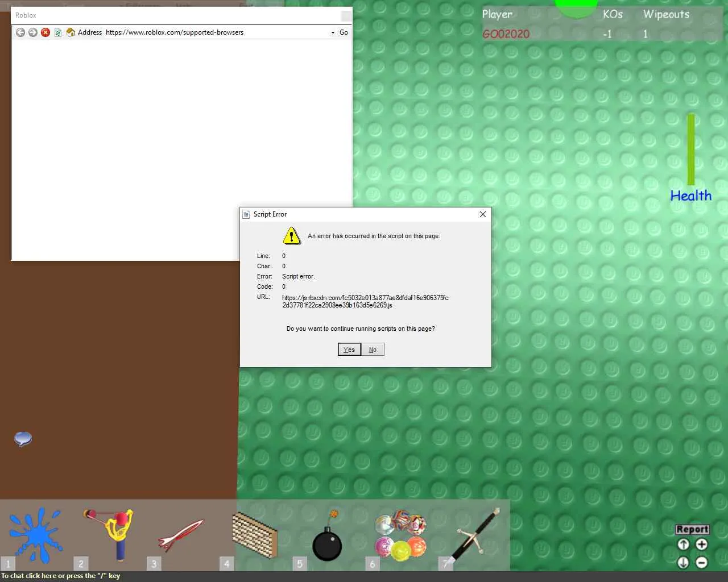Viewport: 728px width, 582px height.
Task: Equip the Timebomb in slot 5
Action: click(x=328, y=535)
